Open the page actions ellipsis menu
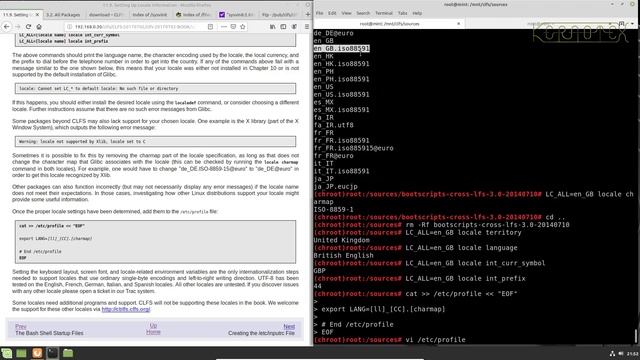This screenshot has height=360, width=640. pyautogui.click(x=224, y=27)
